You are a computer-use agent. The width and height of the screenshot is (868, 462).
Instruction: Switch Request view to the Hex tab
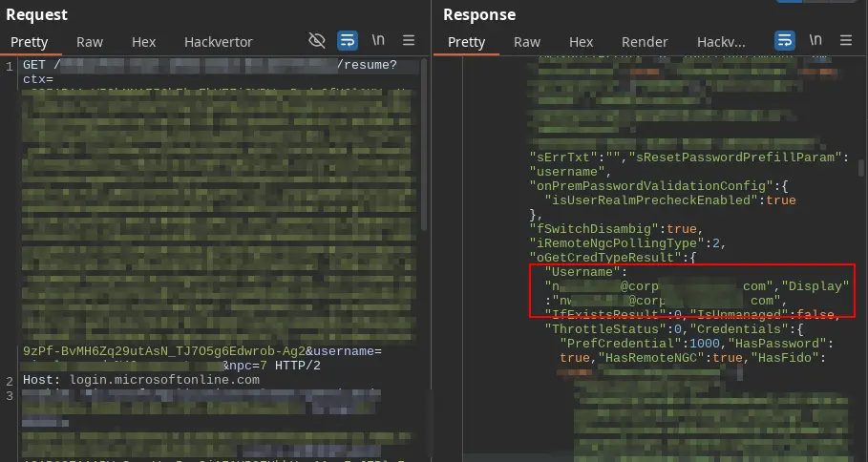pyautogui.click(x=143, y=42)
